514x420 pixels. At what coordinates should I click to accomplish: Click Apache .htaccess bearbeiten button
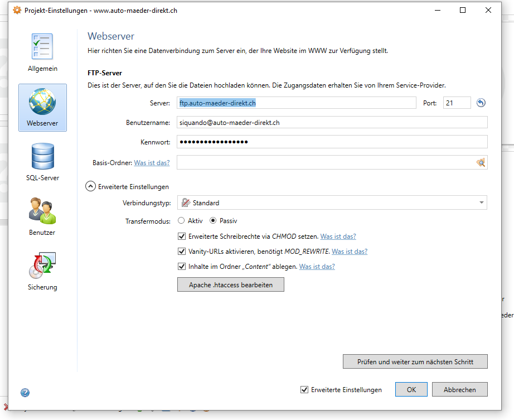tap(230, 285)
